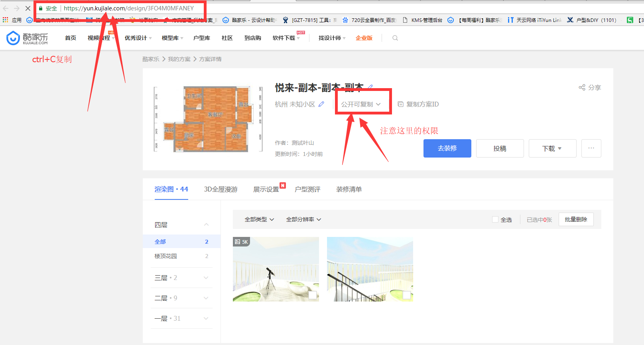Open the staircase terrace render thumbnail
Viewport: 644px width, 345px height.
370,269
